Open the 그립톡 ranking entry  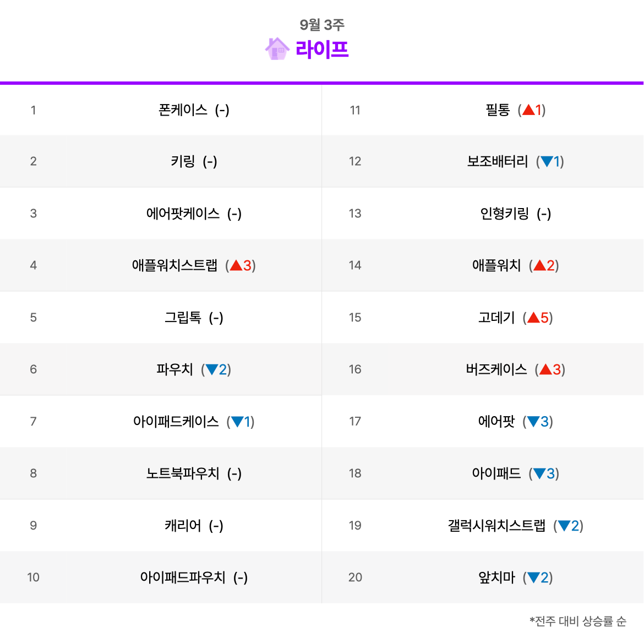183,318
